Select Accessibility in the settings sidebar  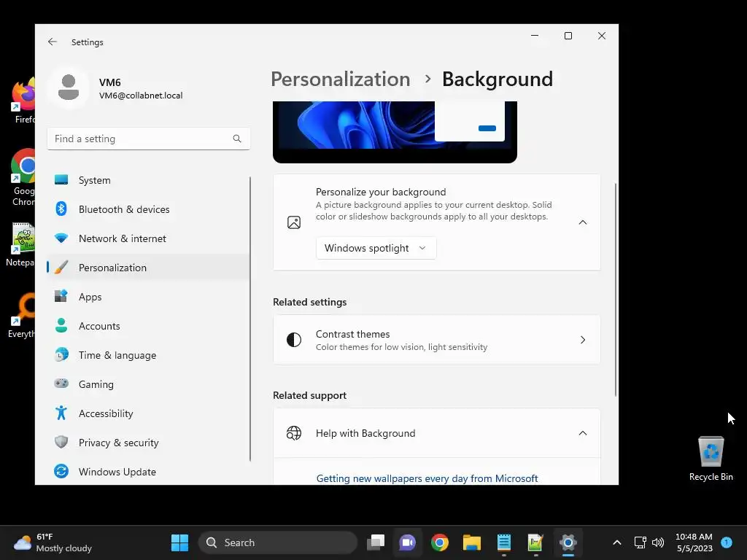tap(148, 413)
